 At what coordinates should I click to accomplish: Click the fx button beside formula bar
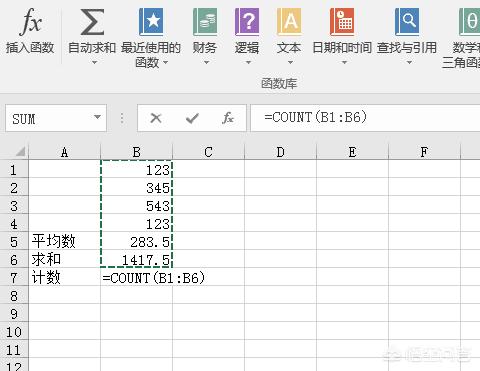pyautogui.click(x=228, y=118)
